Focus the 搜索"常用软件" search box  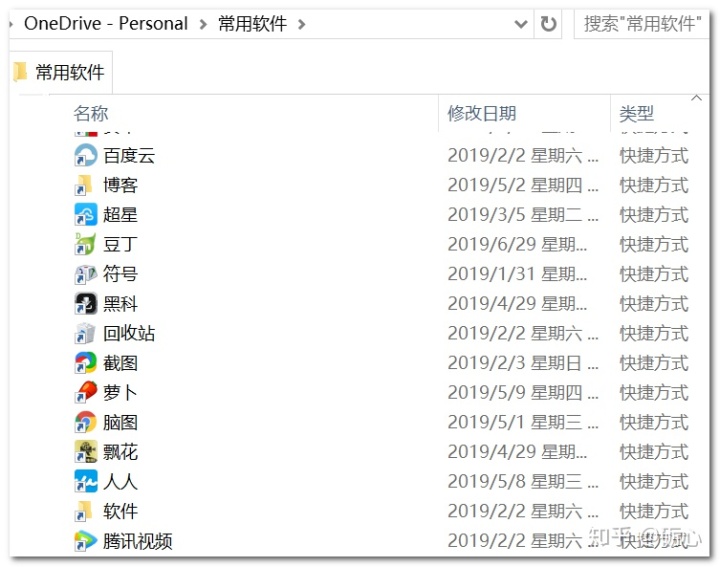[642, 23]
